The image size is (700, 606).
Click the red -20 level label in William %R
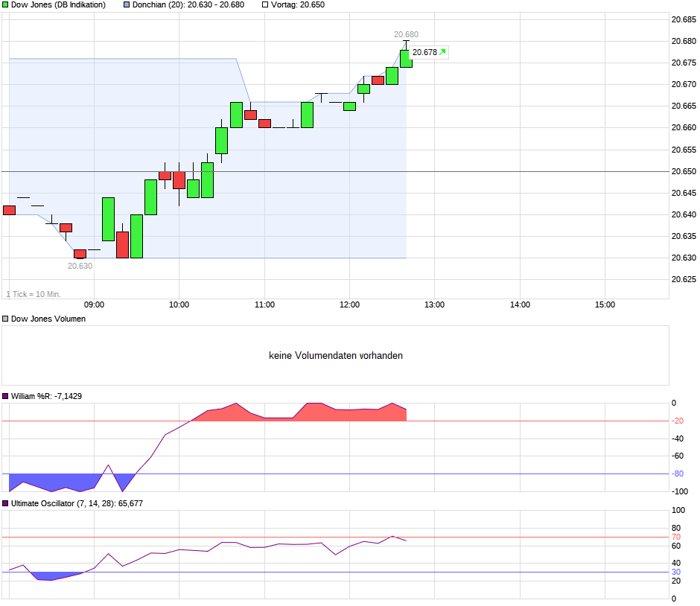(x=678, y=421)
